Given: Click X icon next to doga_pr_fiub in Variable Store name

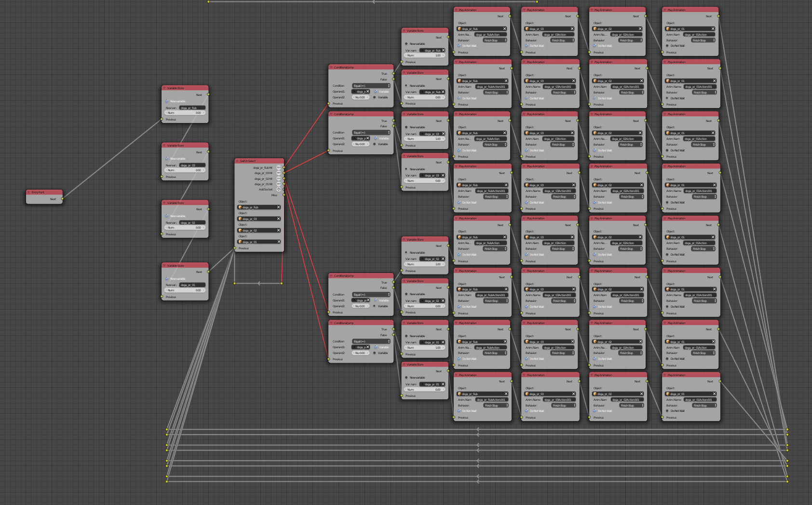Looking at the screenshot, I should tap(442, 50).
